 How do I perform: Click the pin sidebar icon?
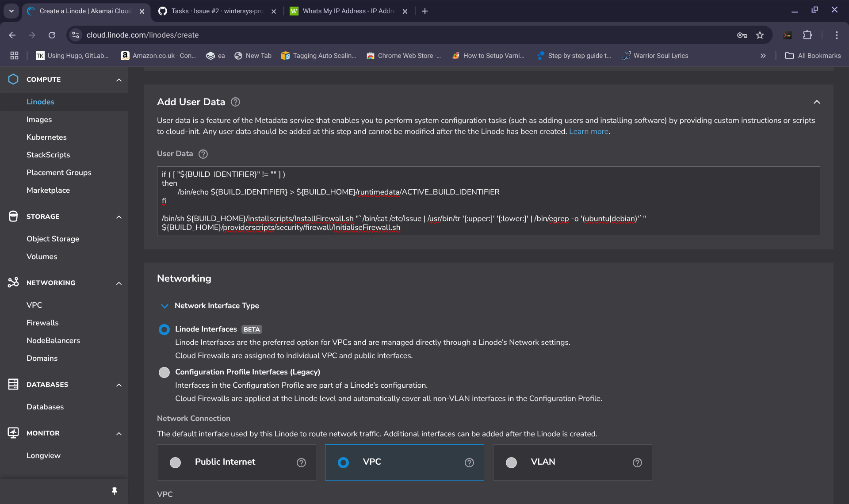[x=115, y=491]
